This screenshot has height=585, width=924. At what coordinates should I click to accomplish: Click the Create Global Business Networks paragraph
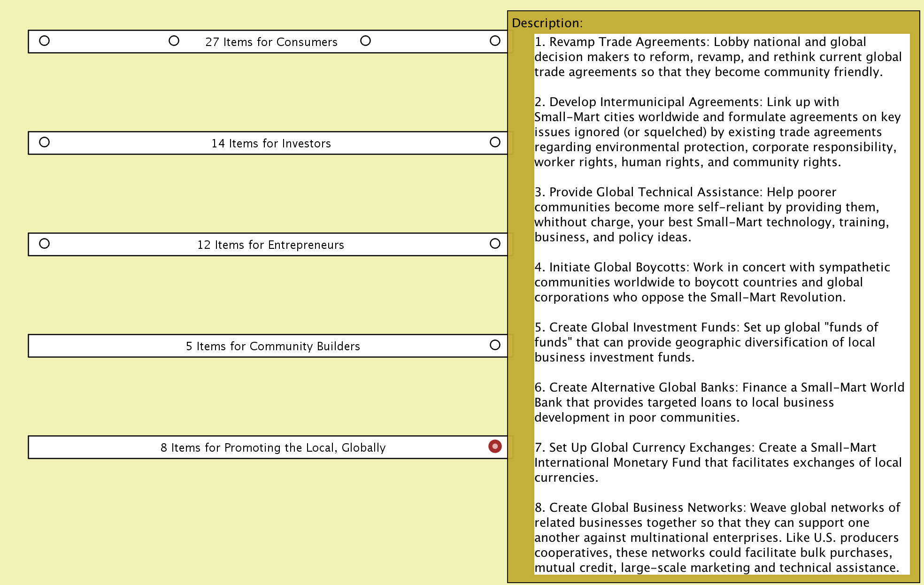coord(716,538)
